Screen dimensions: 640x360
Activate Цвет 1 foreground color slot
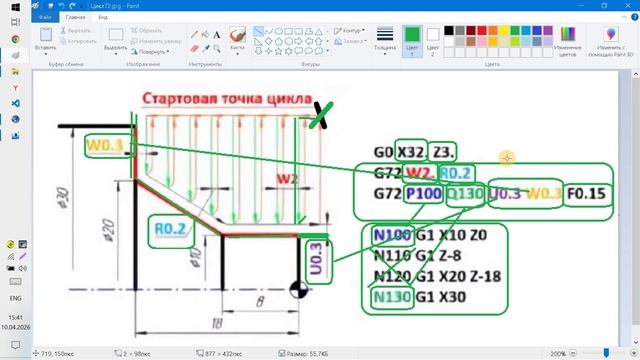point(412,41)
